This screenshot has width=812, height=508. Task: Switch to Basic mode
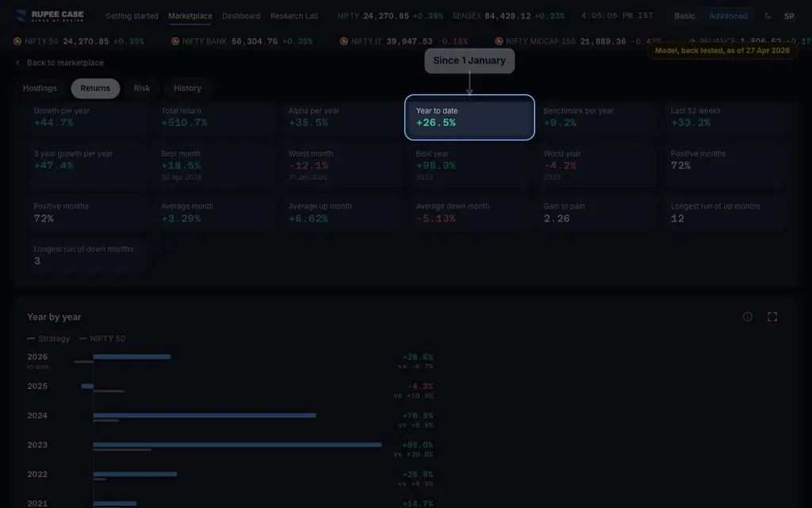coord(684,16)
